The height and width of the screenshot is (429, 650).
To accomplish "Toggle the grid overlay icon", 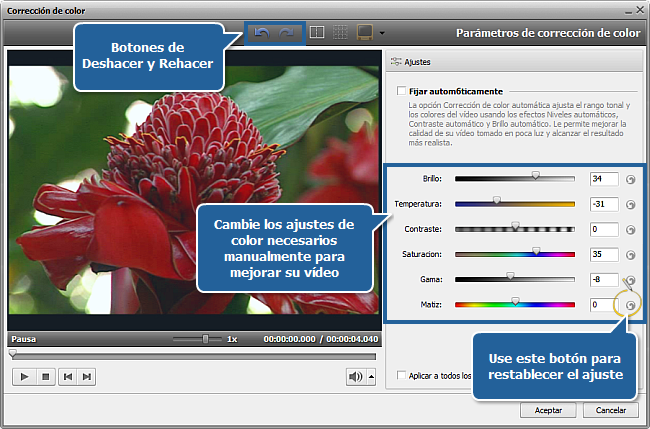I will click(340, 33).
